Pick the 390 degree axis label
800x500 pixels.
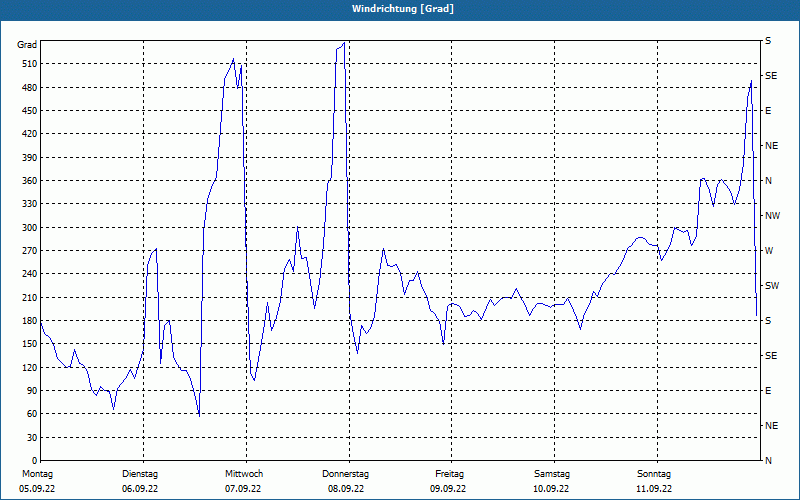tap(31, 157)
